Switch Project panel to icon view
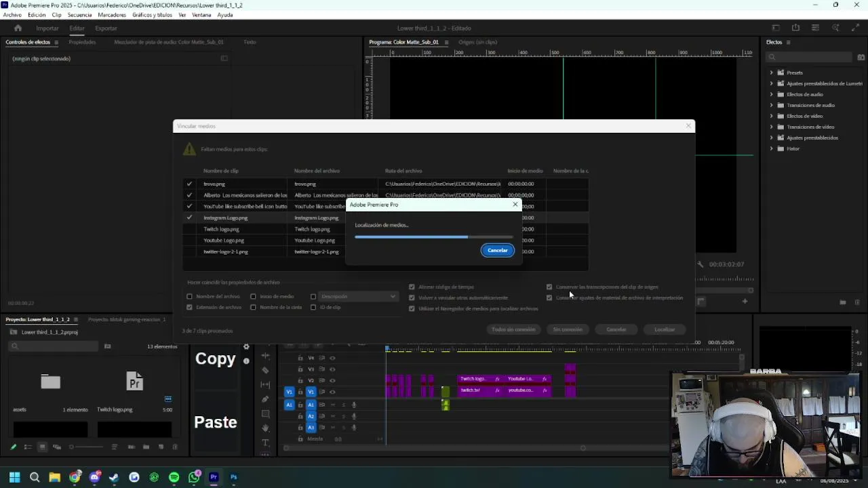 pyautogui.click(x=42, y=447)
